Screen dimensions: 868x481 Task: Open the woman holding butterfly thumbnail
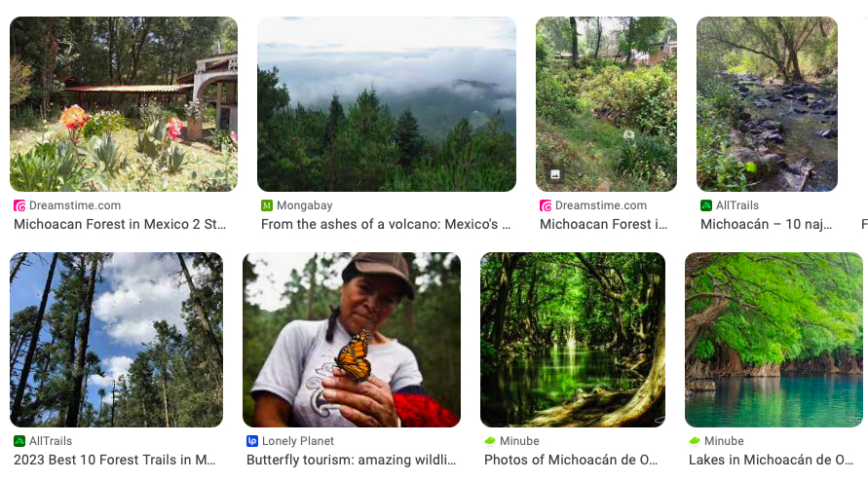[351, 340]
